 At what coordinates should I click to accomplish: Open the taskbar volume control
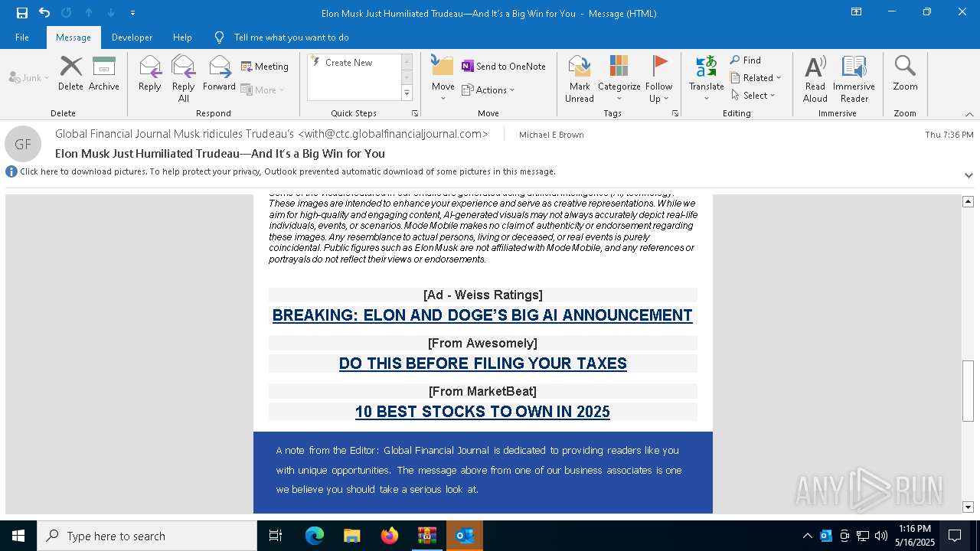[x=881, y=536]
